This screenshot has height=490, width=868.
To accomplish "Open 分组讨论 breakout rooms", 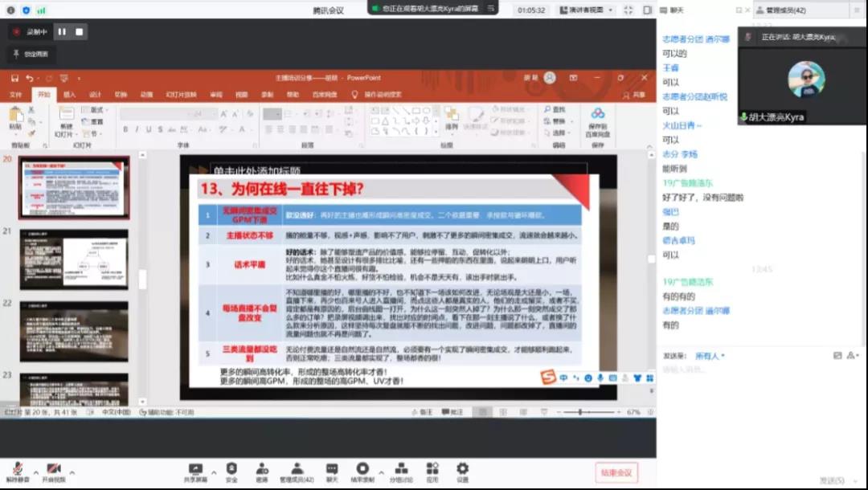I will point(402,470).
